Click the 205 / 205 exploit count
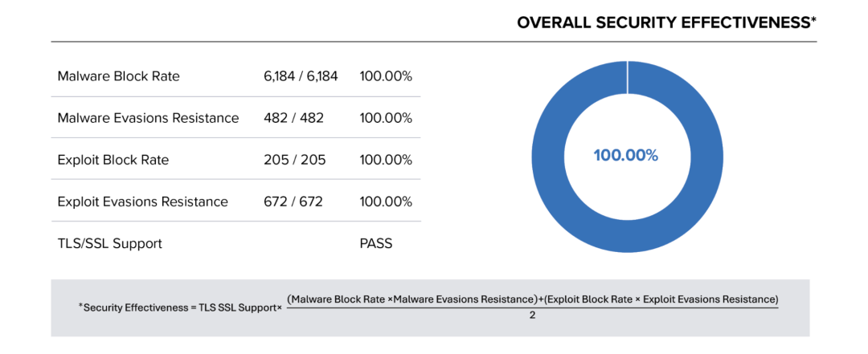The image size is (868, 354). 294,160
